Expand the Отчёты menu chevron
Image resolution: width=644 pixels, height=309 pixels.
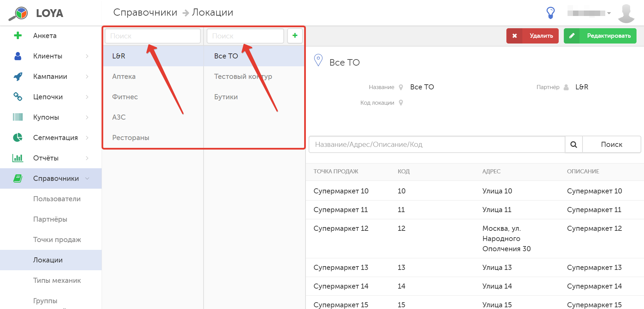point(87,158)
